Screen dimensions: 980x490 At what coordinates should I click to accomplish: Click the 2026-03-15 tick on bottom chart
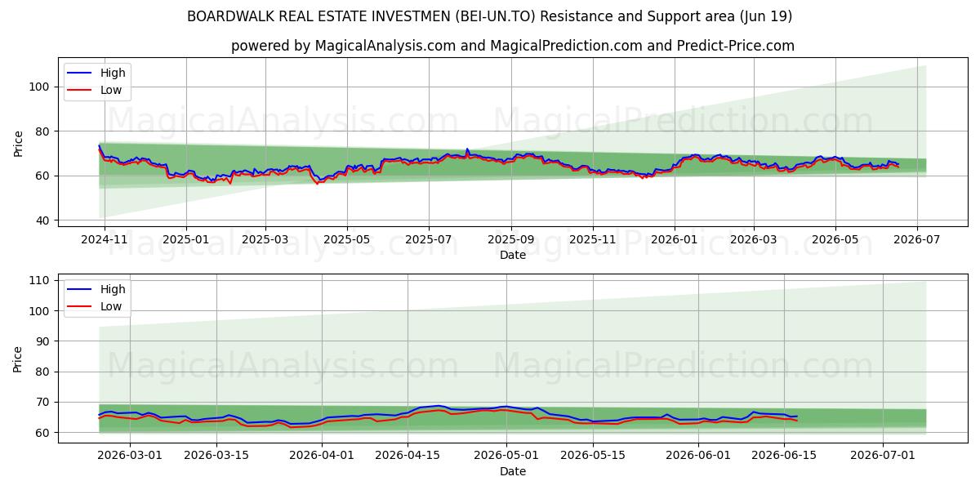[216, 456]
